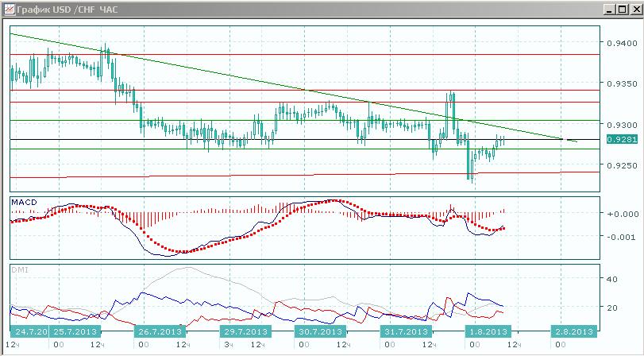
Task: Click the window title График USD/CHF ЧАС
Action: tap(67, 9)
